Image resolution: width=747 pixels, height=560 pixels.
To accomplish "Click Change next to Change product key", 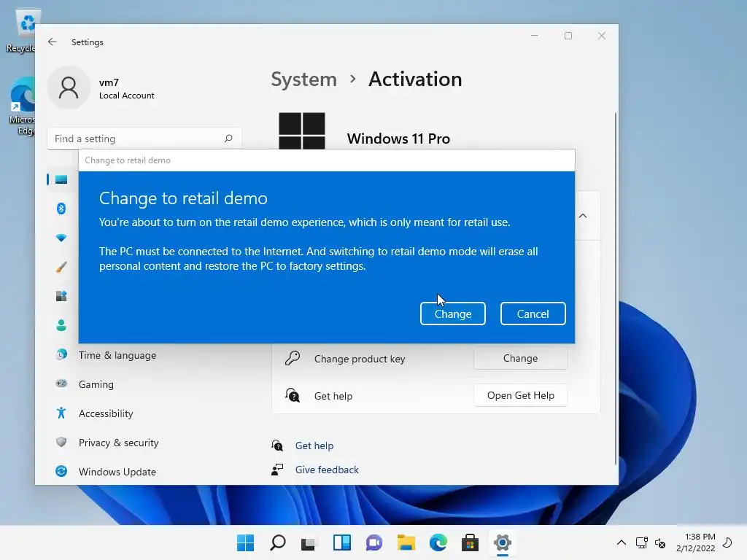I will click(520, 358).
